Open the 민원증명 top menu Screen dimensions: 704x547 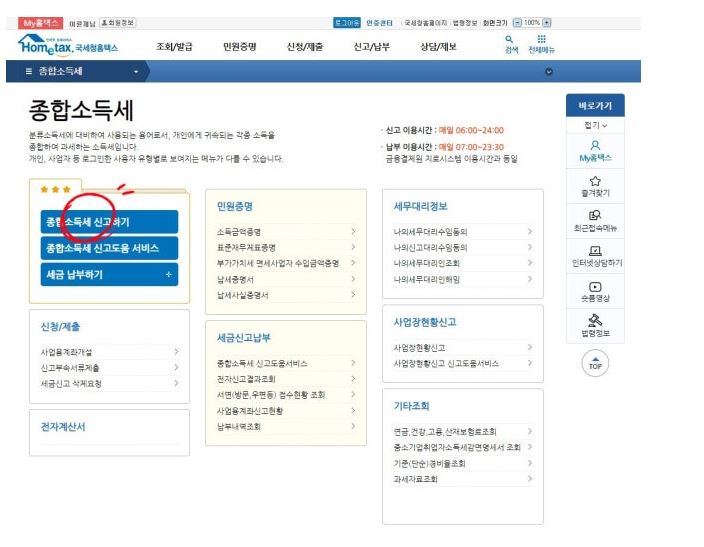(240, 46)
